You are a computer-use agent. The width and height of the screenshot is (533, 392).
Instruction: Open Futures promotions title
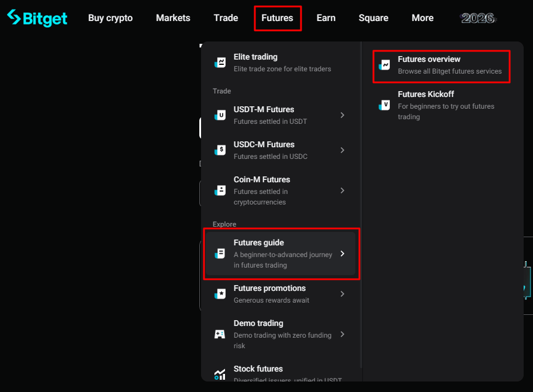269,288
